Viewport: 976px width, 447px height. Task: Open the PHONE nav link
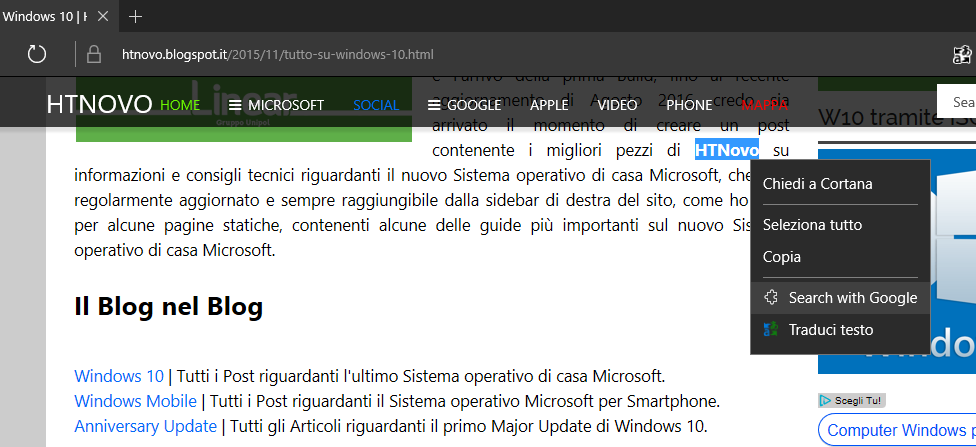point(689,105)
